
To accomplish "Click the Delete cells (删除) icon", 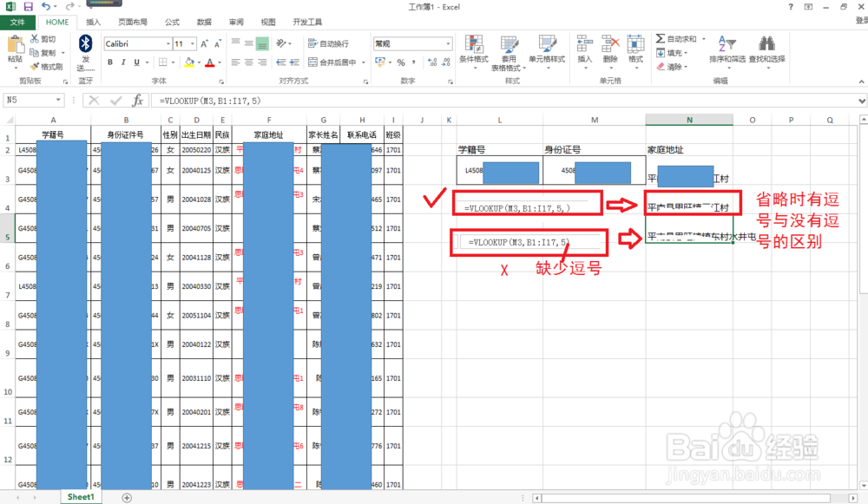I will tap(610, 43).
